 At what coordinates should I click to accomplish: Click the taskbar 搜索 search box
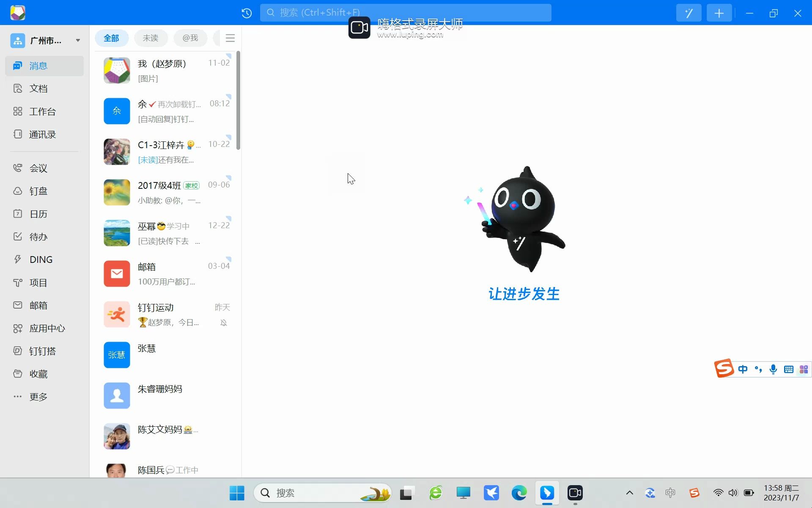pyautogui.click(x=322, y=493)
